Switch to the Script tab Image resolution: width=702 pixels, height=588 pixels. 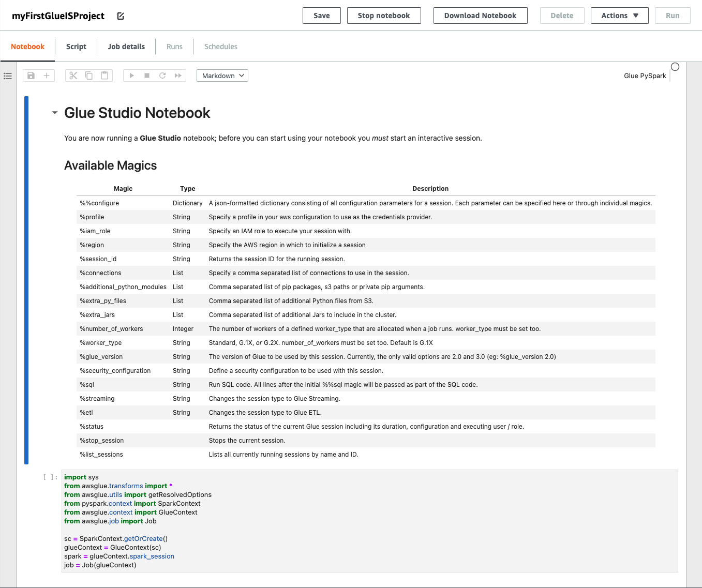point(76,47)
